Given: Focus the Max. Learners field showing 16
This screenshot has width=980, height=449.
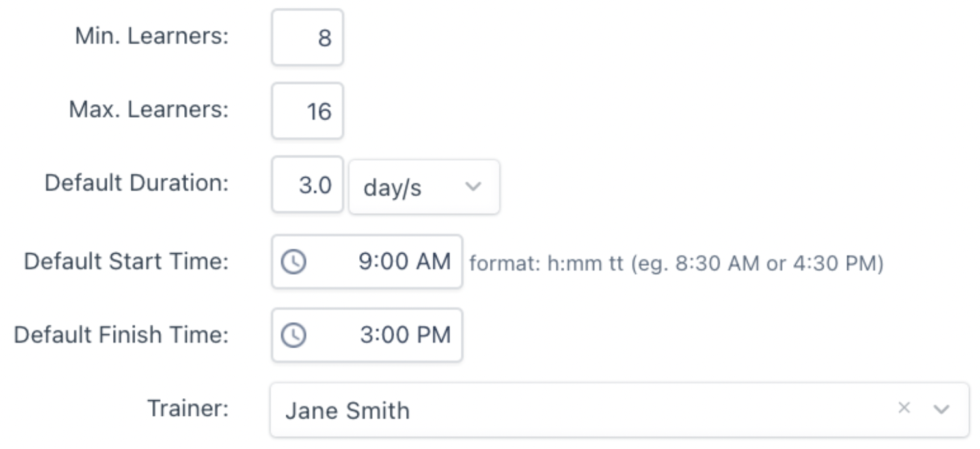Looking at the screenshot, I should (307, 111).
